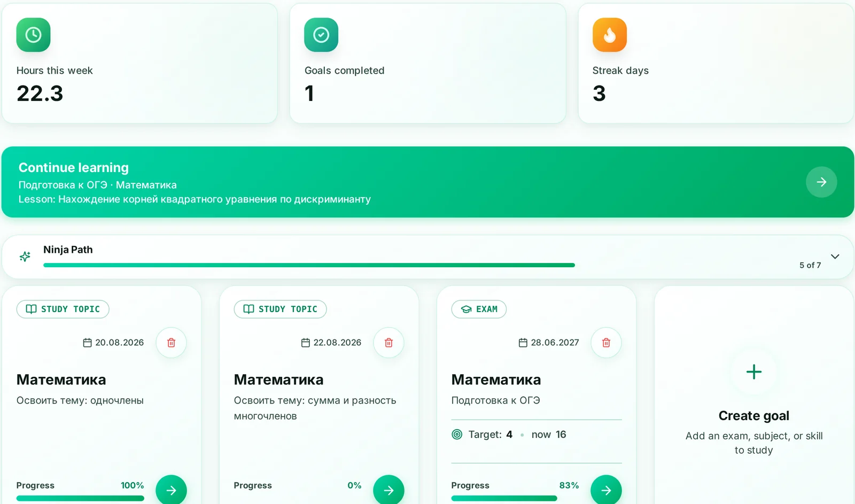Viewport: 855px width, 504px height.
Task: Delete the goal dated 20.08.2026
Action: tap(171, 343)
